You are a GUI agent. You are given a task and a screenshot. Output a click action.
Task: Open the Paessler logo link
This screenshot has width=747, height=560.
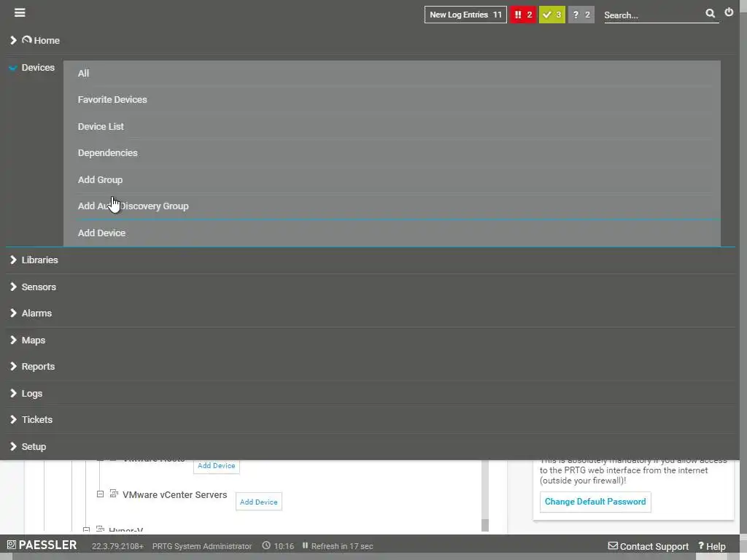click(42, 545)
